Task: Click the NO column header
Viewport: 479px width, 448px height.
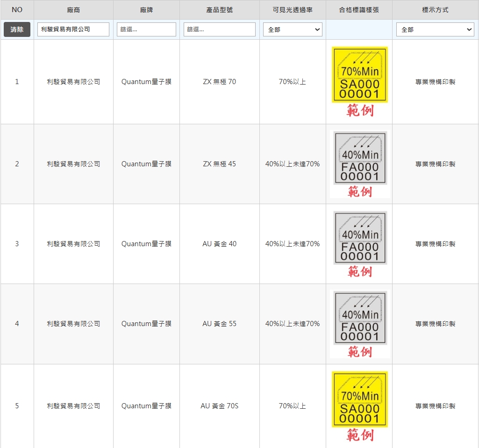Action: click(17, 10)
